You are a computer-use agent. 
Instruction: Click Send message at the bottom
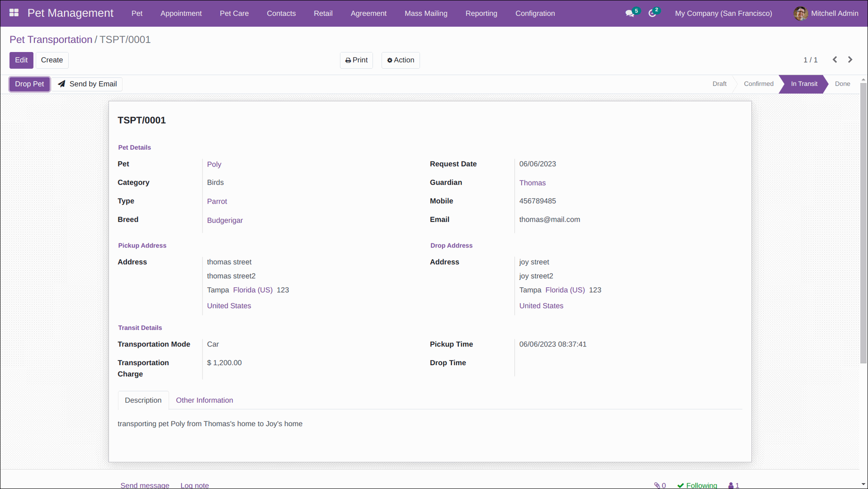click(x=145, y=485)
